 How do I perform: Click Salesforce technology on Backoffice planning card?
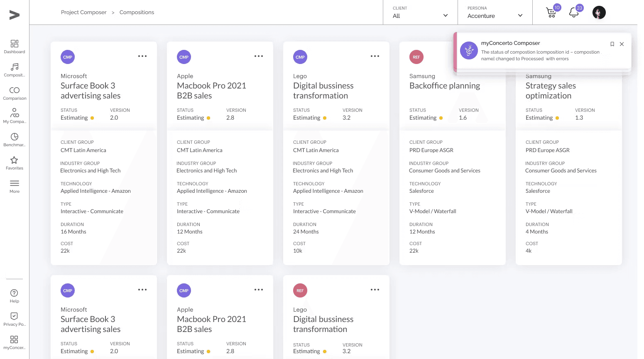[x=421, y=191]
